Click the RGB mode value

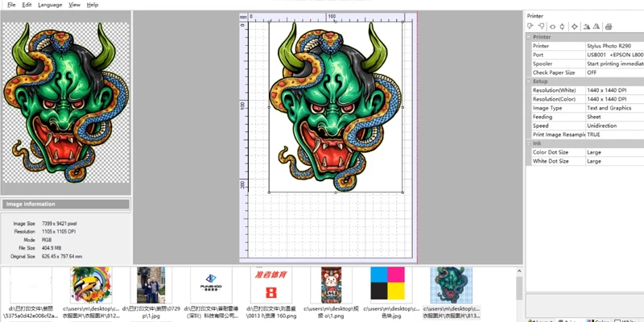[x=47, y=240]
